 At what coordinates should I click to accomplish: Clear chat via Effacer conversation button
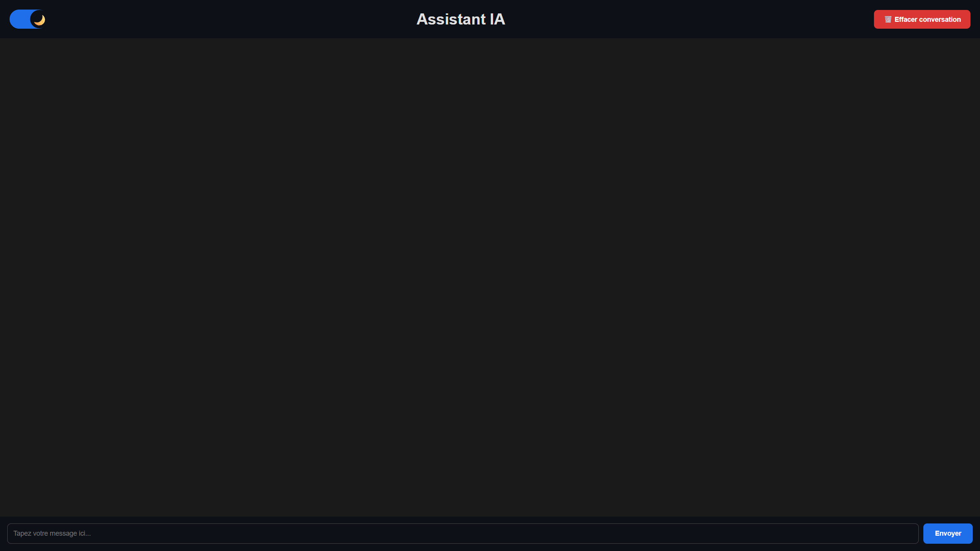(922, 19)
